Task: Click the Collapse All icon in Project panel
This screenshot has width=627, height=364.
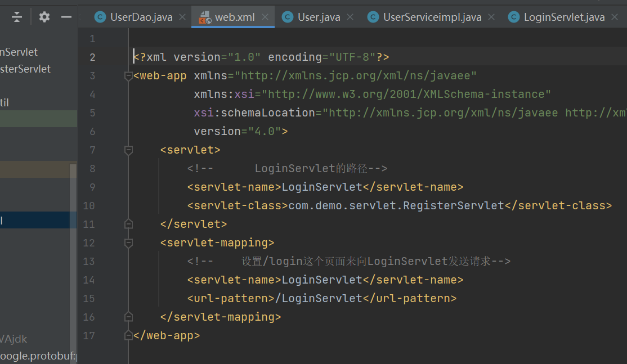Action: coord(17,17)
